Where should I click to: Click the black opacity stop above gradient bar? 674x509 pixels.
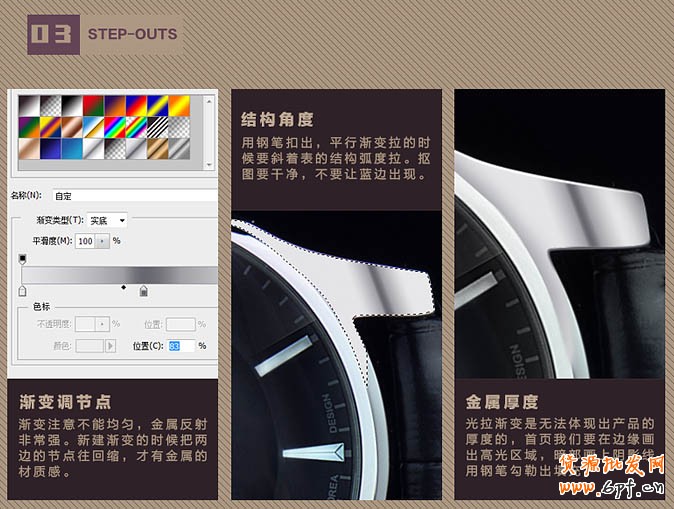point(22,259)
